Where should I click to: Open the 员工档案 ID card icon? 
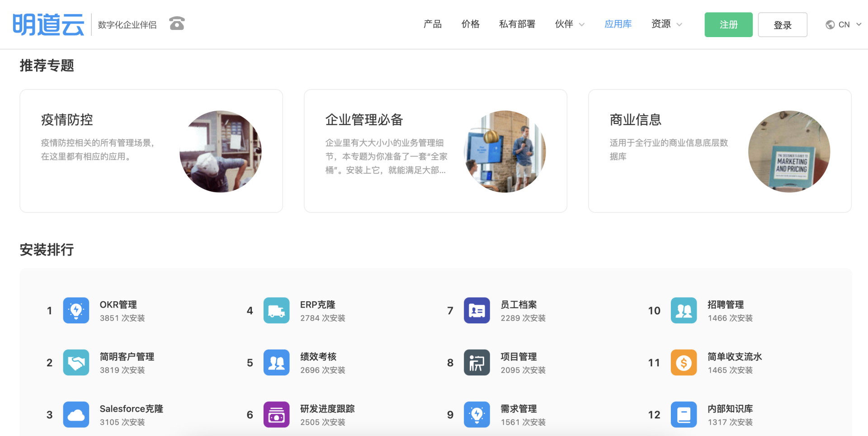[476, 310]
